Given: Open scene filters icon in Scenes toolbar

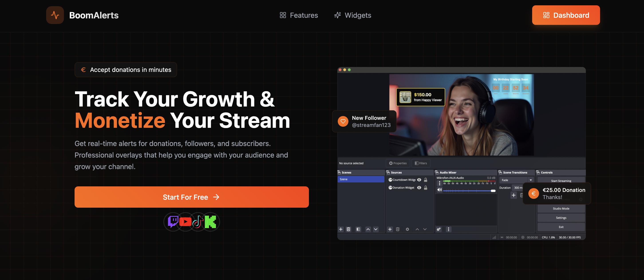Looking at the screenshot, I should [x=358, y=229].
